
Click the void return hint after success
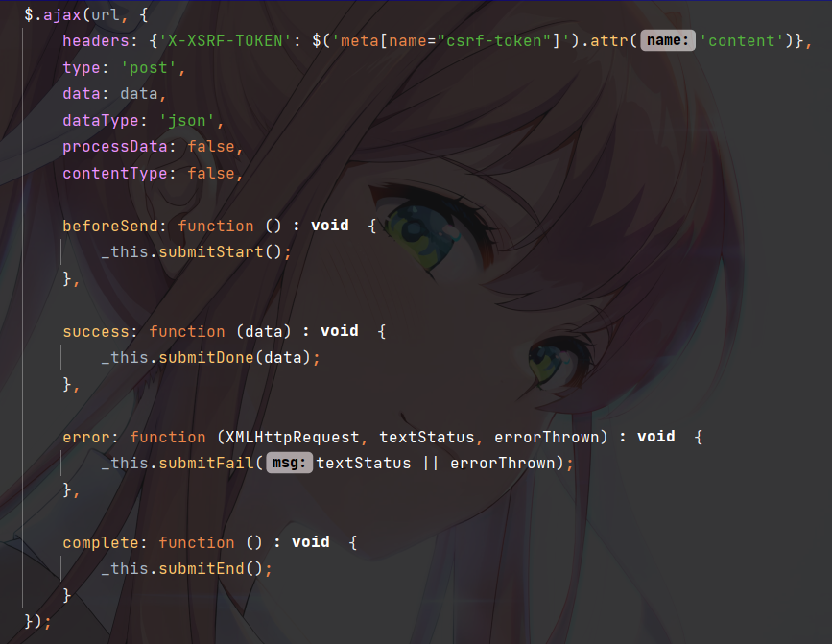340,331
